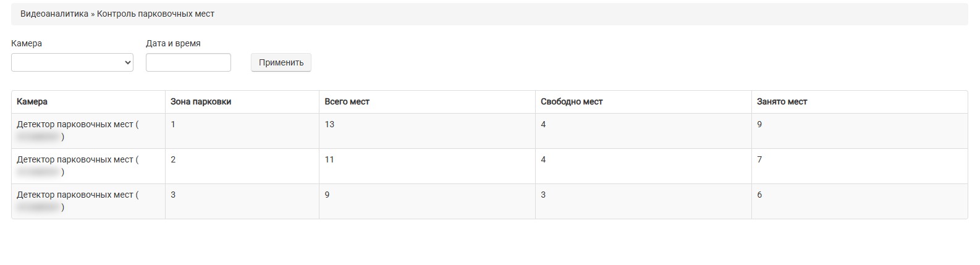This screenshot has height=265, width=980.
Task: Click total spaces value 13
Action: point(329,125)
